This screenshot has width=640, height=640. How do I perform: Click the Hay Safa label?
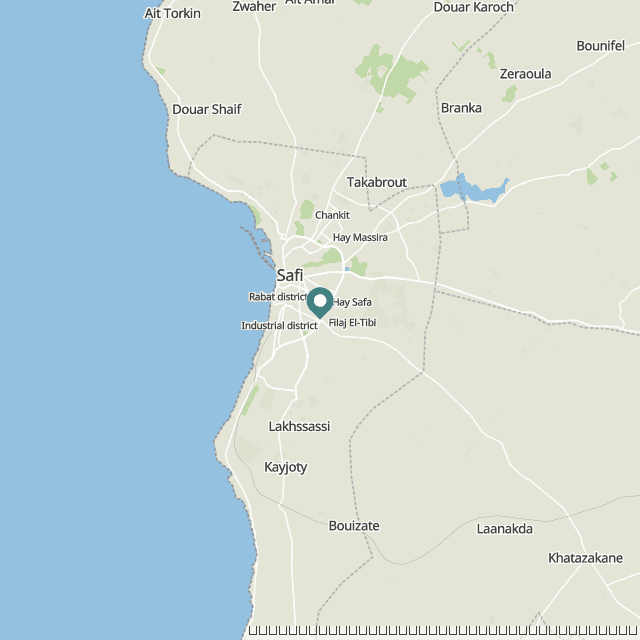tap(353, 302)
